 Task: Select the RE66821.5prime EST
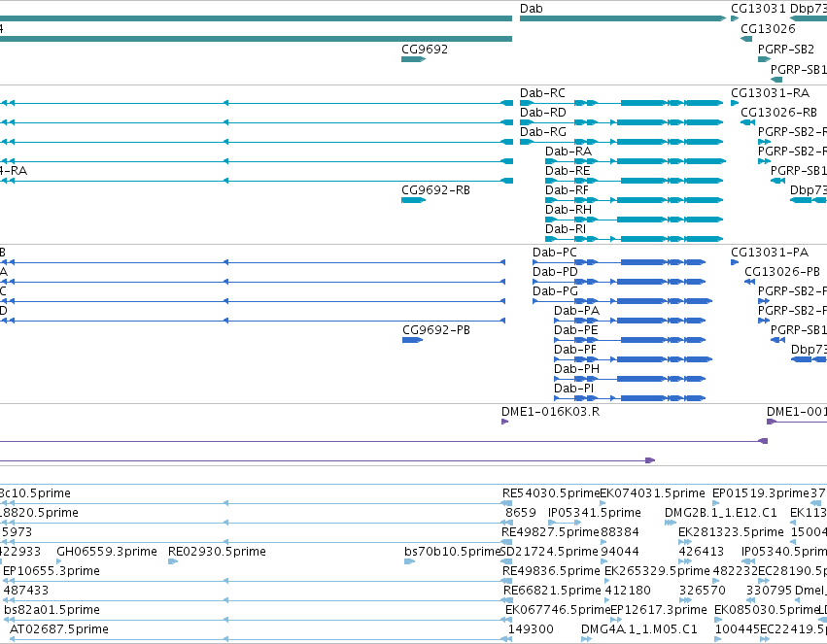506,601
